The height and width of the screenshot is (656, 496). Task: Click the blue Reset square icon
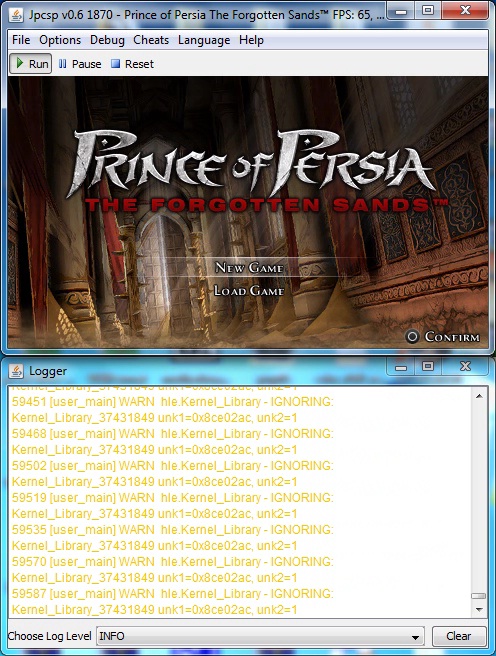115,64
